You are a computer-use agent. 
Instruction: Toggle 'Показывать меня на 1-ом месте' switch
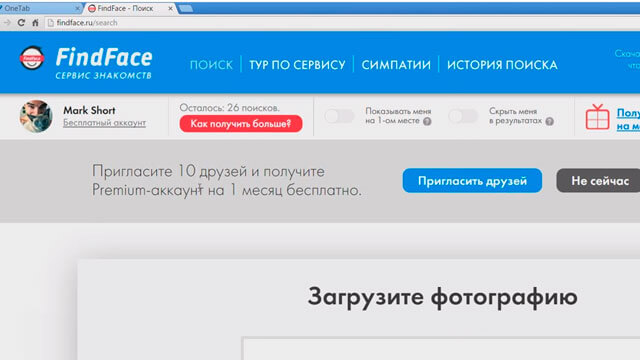click(339, 116)
